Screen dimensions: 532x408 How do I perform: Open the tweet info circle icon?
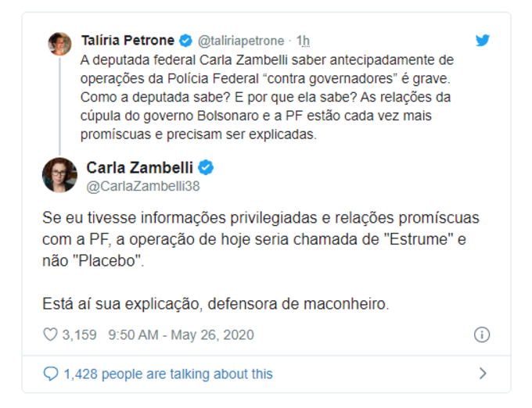coord(482,335)
